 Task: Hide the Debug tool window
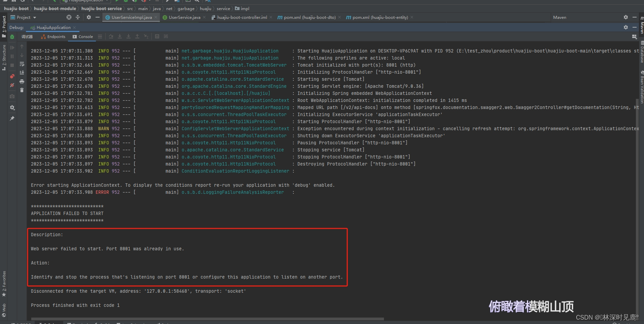pos(635,27)
